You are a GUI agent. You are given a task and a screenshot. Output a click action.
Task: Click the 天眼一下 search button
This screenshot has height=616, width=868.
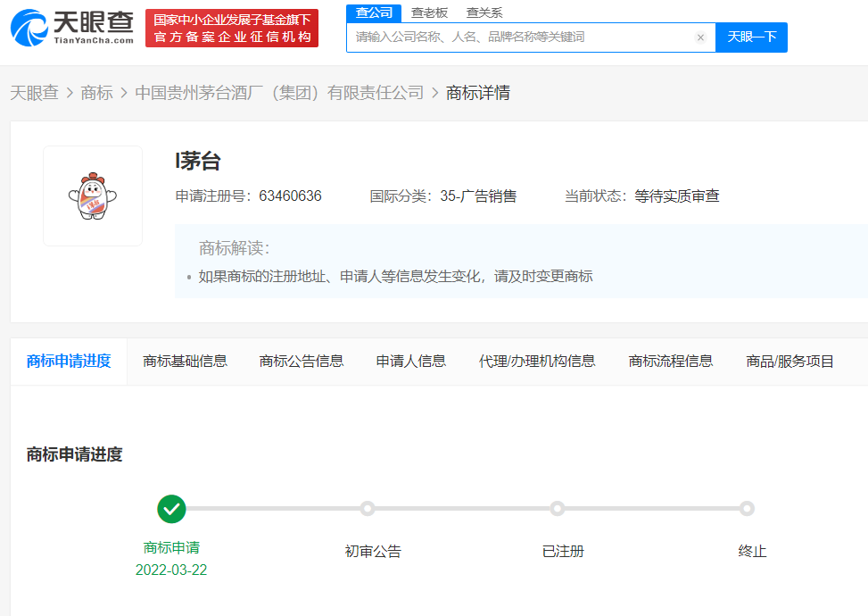[751, 37]
